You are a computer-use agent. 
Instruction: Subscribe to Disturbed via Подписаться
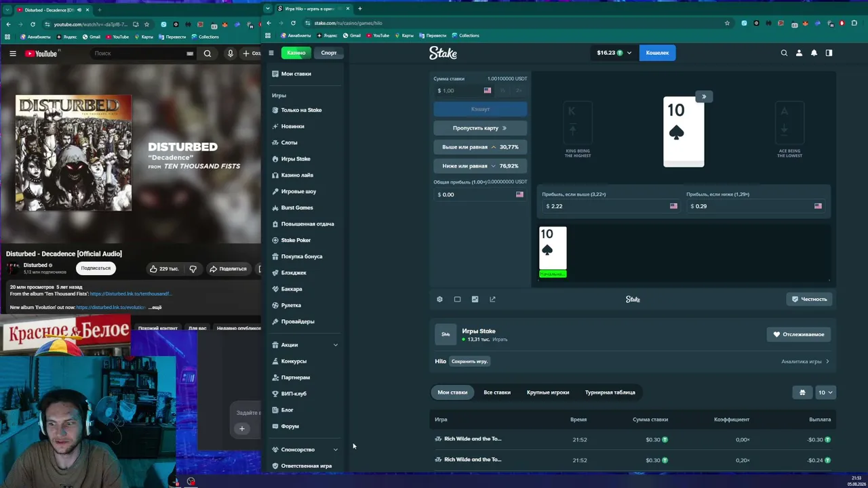(96, 268)
